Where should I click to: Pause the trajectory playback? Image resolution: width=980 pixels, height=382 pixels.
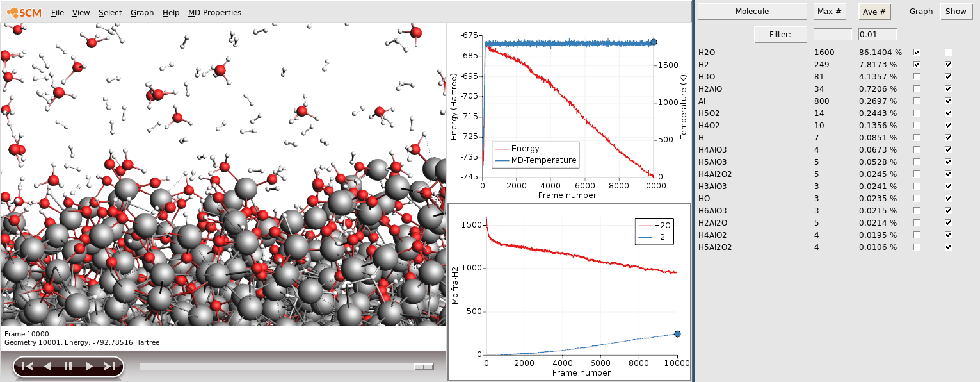(68, 367)
